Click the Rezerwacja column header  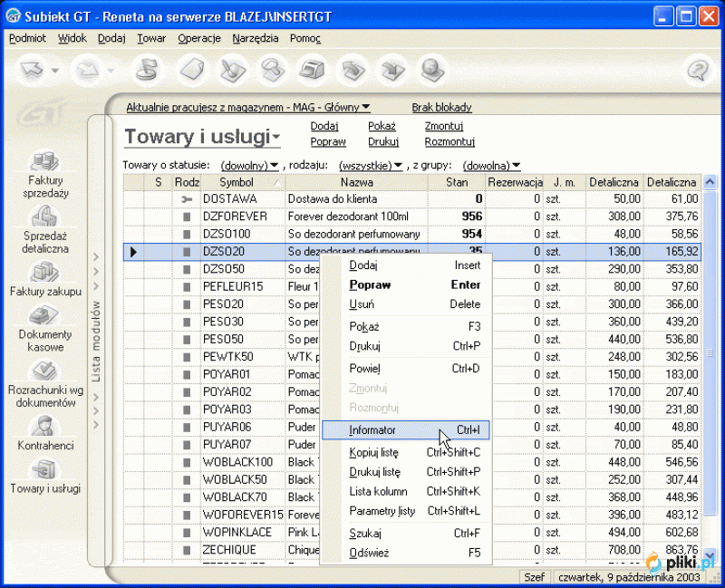pos(515,183)
